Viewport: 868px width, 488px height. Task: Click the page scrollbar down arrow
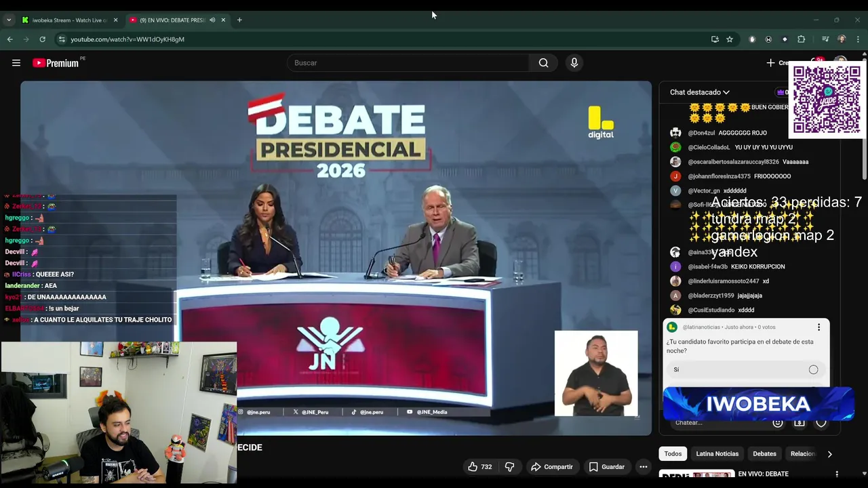click(864, 474)
